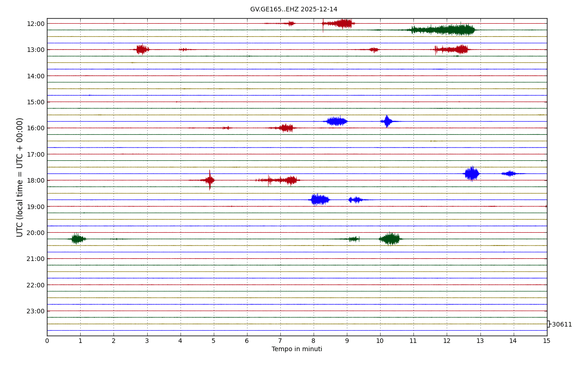Click the plot title GV.GE165..EHZ 2025-12-14
The image size is (588, 373).
coord(294,10)
